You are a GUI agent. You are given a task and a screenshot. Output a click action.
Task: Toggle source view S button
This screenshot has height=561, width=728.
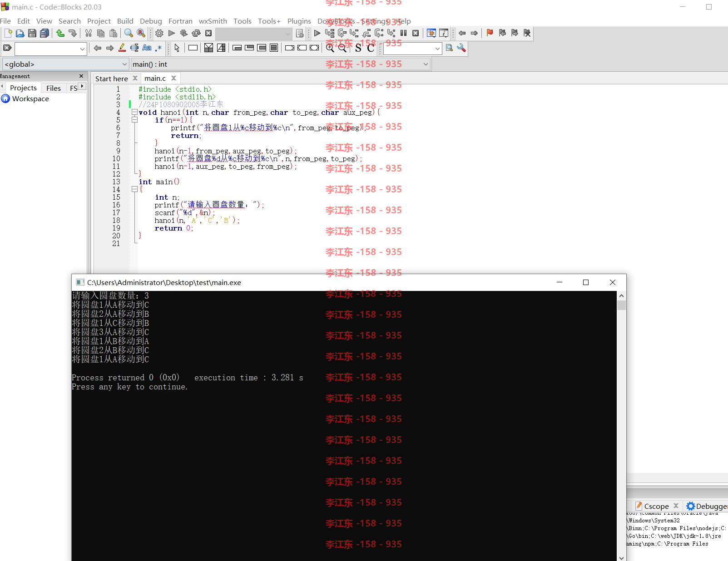coord(358,48)
